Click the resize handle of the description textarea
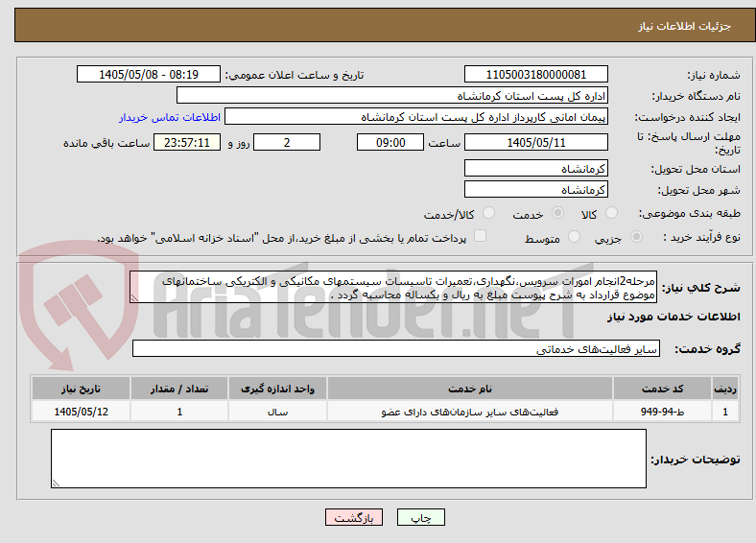Image resolution: width=756 pixels, height=543 pixels. tap(134, 298)
